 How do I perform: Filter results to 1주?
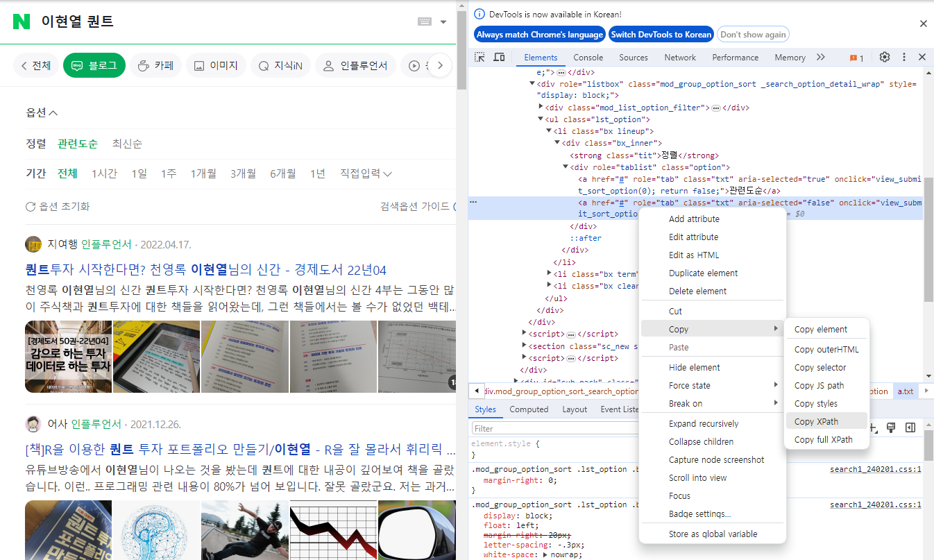[169, 173]
